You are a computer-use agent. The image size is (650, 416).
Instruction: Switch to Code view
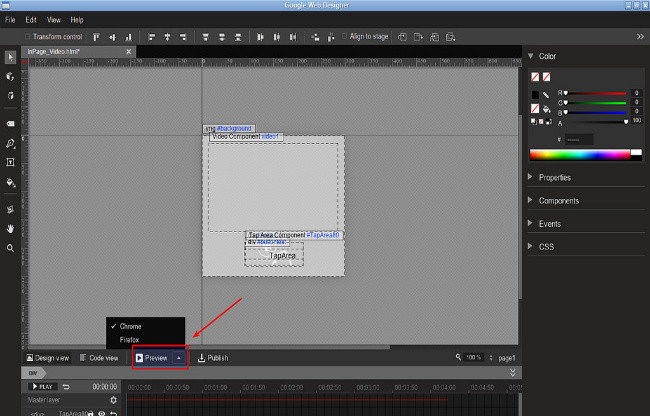tap(98, 357)
